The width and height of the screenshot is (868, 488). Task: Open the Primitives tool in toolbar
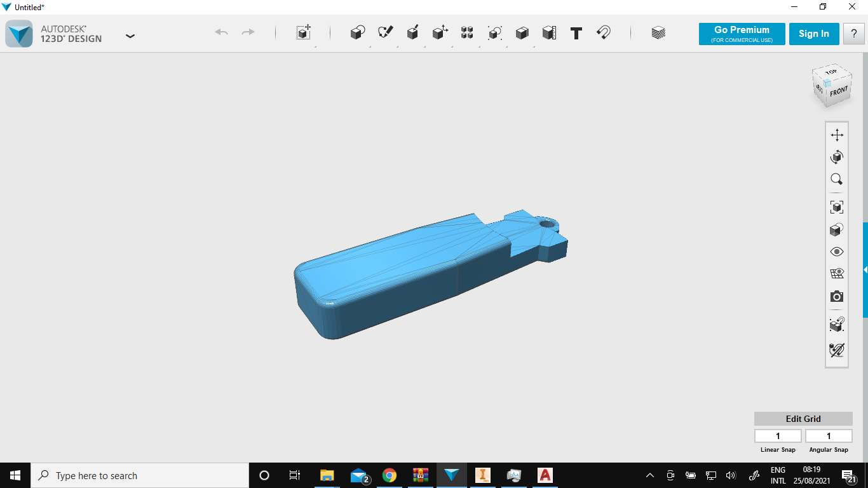point(358,33)
